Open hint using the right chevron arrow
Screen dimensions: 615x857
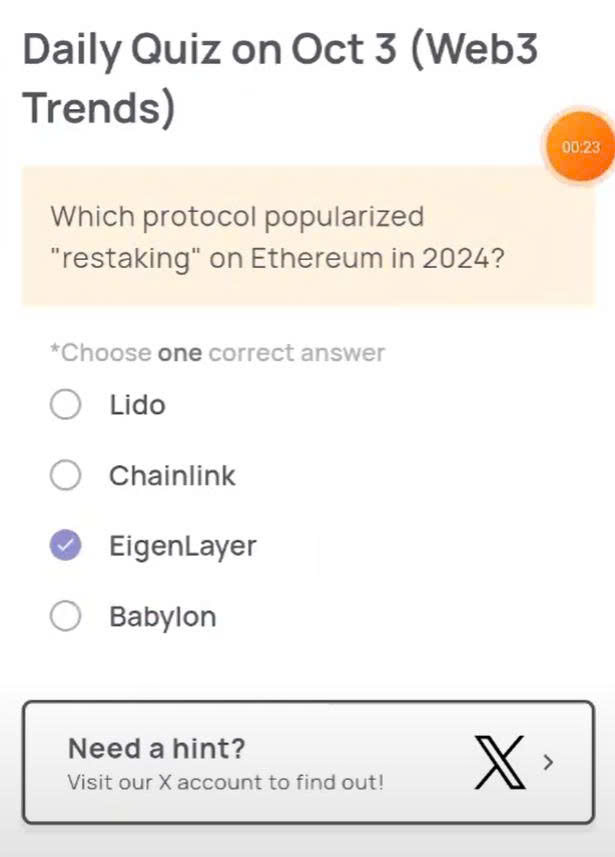pos(547,762)
